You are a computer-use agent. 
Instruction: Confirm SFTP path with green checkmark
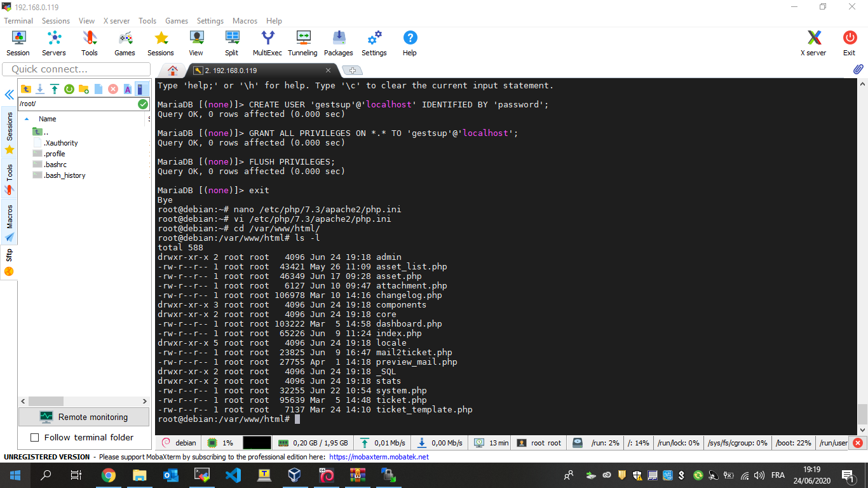[143, 104]
